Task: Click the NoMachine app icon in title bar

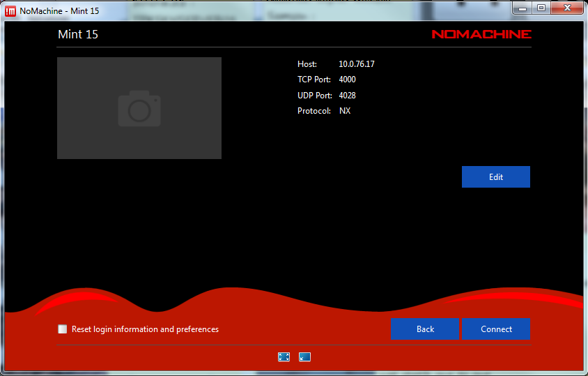Action: pyautogui.click(x=10, y=11)
